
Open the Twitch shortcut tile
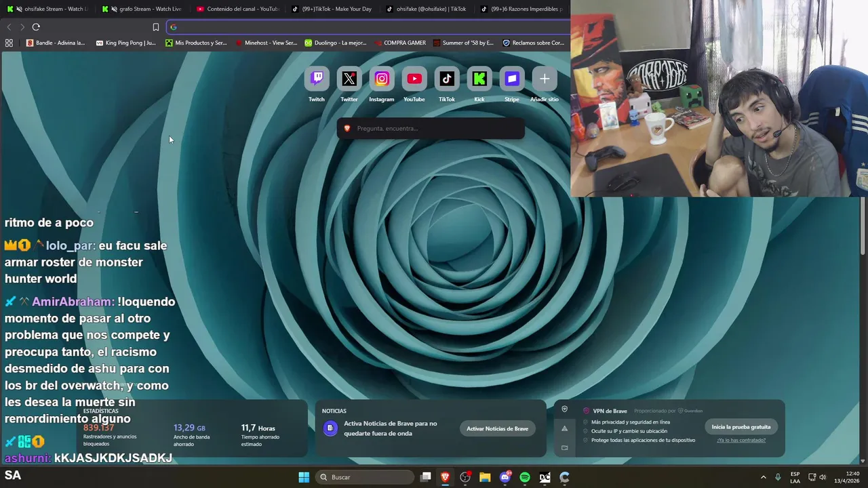pos(317,79)
